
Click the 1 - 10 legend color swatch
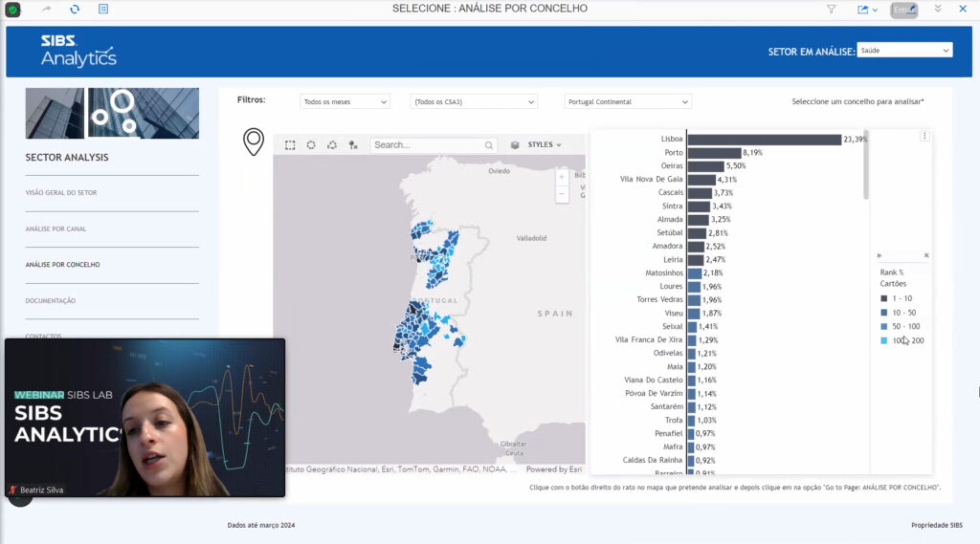point(884,298)
